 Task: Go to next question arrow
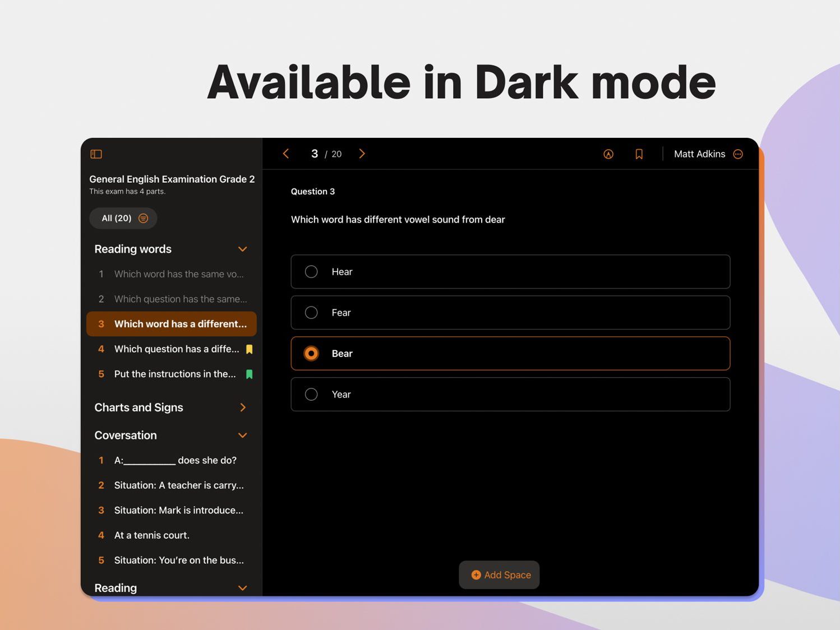coord(362,154)
